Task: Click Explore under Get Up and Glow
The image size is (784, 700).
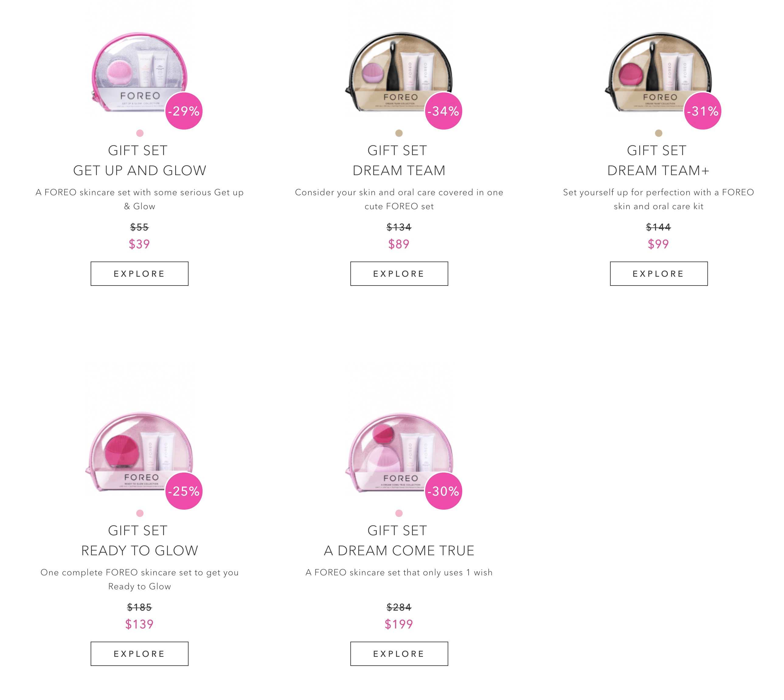Action: tap(139, 273)
